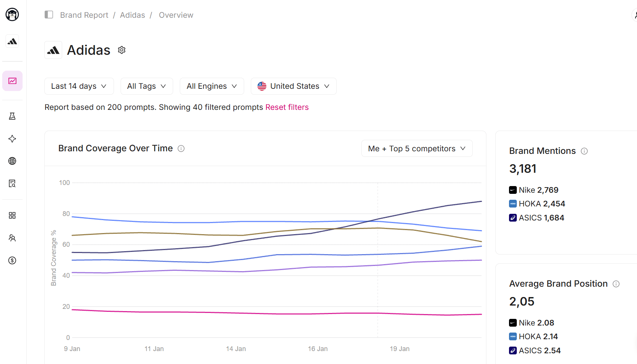Viewport: 637px width, 364px height.
Task: Click ASICS 2.54 position entry
Action: click(x=535, y=351)
